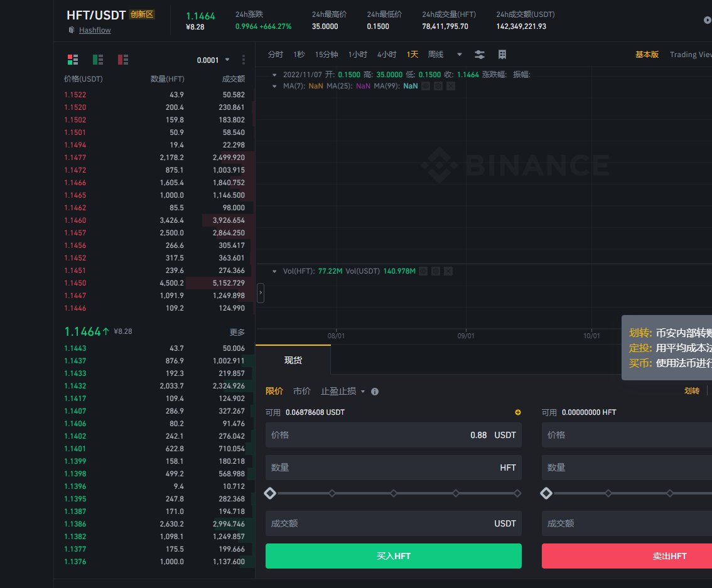Hide the Vol indicator eye icon
This screenshot has width=712, height=588.
tap(423, 271)
